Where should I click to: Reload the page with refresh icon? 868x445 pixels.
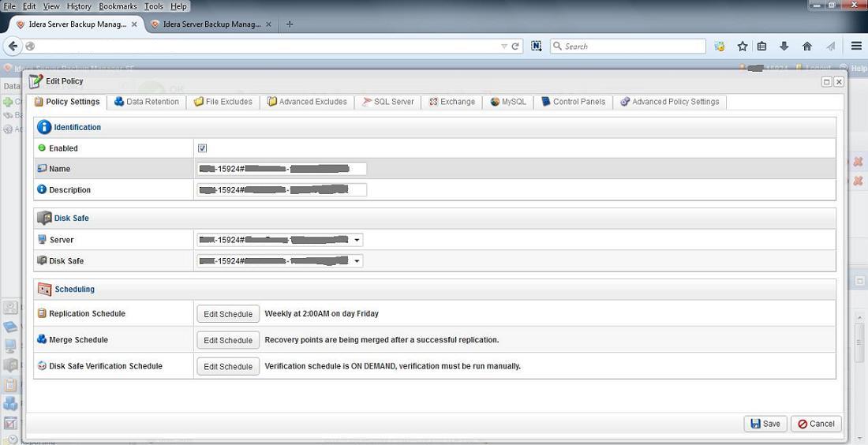(x=515, y=47)
